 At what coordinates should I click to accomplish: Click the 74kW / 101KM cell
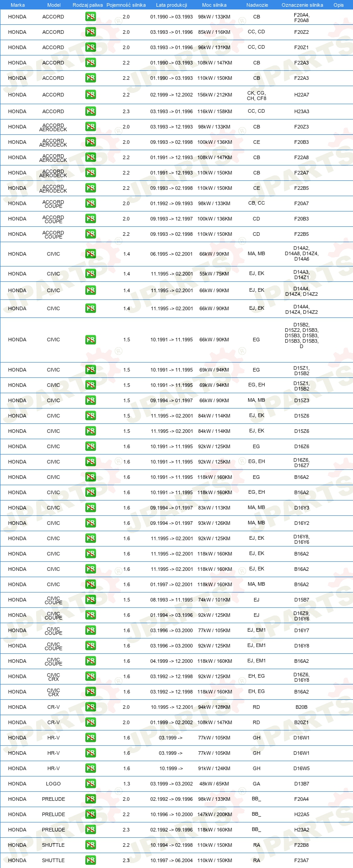[x=214, y=600]
